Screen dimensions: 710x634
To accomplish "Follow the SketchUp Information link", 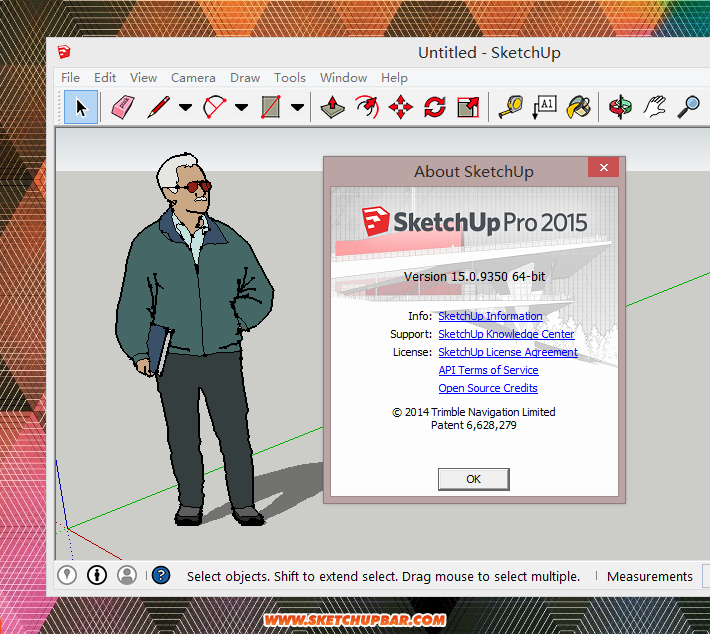I will click(490, 316).
